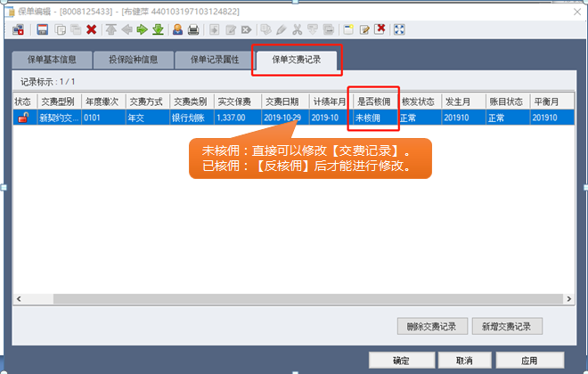Click the green down arrow last-record icon

[158, 29]
